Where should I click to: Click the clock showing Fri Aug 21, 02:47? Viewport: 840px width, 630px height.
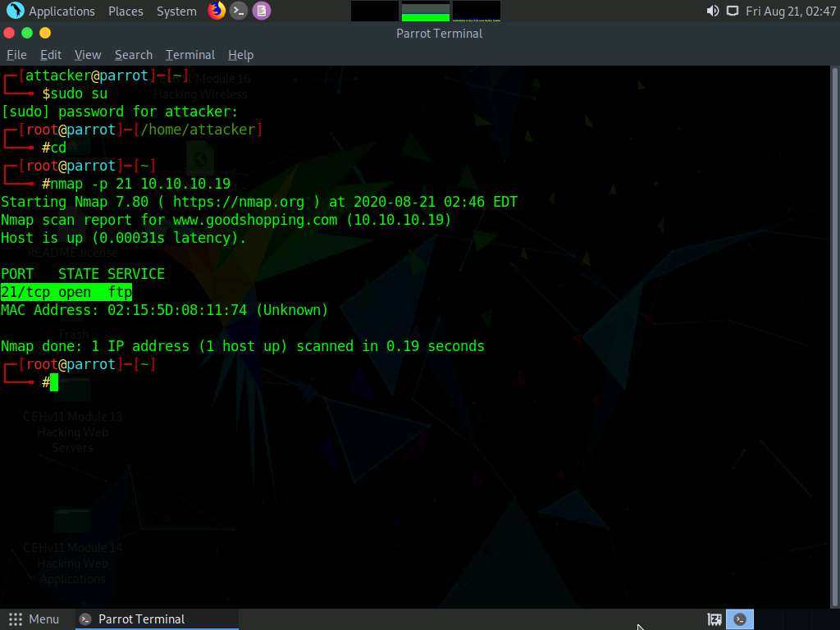791,11
